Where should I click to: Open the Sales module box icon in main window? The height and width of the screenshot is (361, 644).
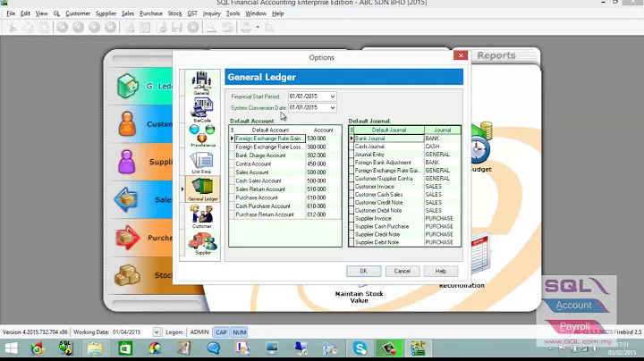pyautogui.click(x=126, y=200)
